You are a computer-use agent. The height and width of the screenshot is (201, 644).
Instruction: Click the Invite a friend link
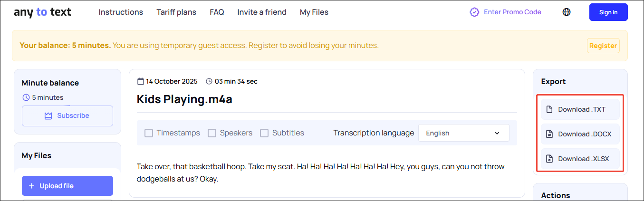(x=262, y=12)
